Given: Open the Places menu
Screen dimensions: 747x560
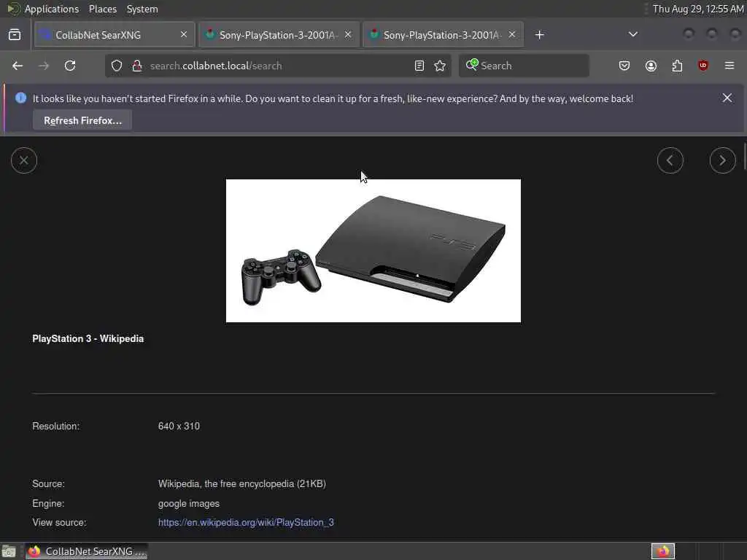Looking at the screenshot, I should pyautogui.click(x=102, y=9).
